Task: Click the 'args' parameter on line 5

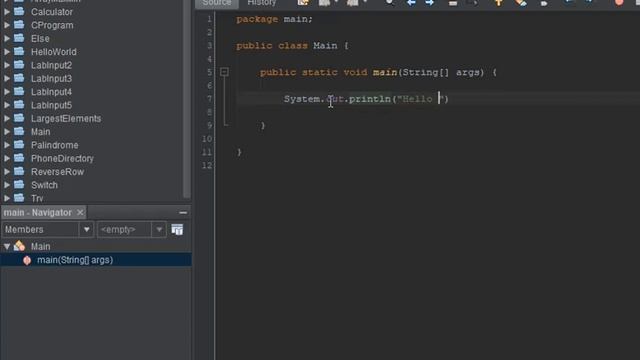Action: point(468,73)
